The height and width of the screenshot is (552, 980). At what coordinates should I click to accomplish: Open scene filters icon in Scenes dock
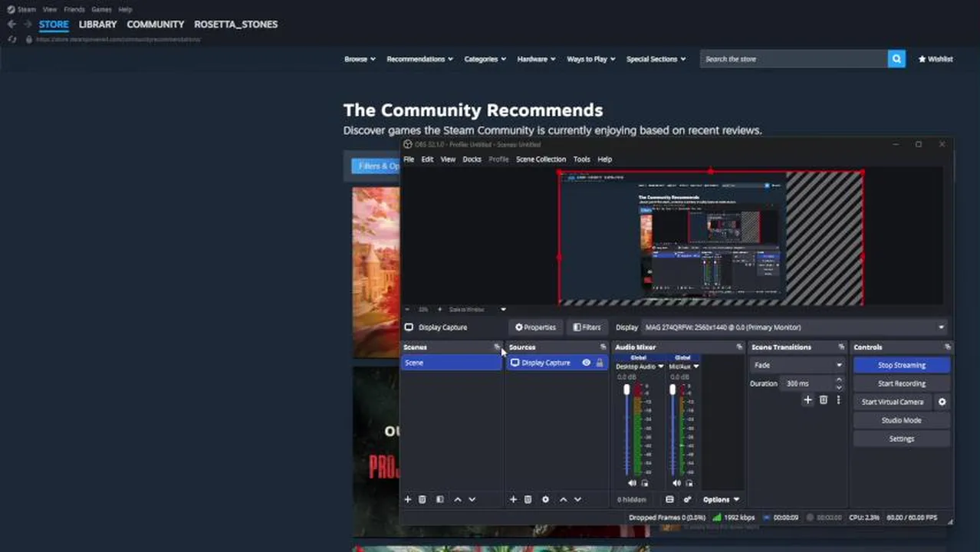click(440, 500)
